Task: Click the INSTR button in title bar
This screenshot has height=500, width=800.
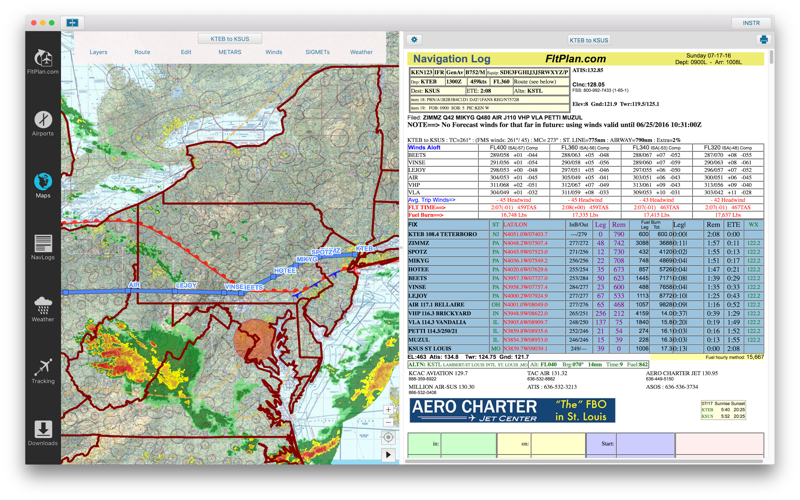Action: coord(751,23)
